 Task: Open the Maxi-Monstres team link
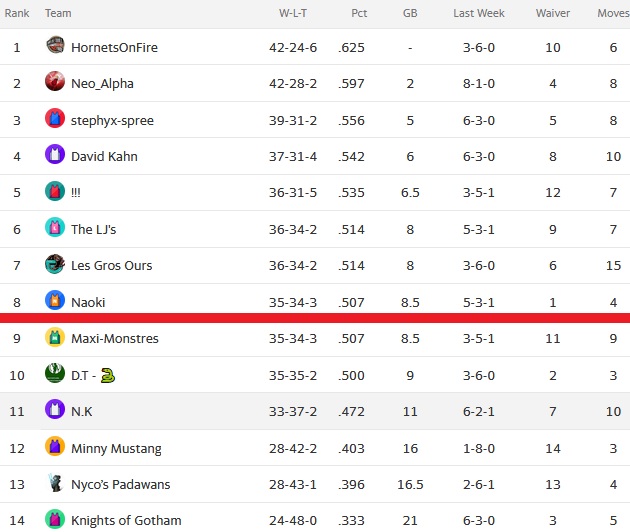115,339
